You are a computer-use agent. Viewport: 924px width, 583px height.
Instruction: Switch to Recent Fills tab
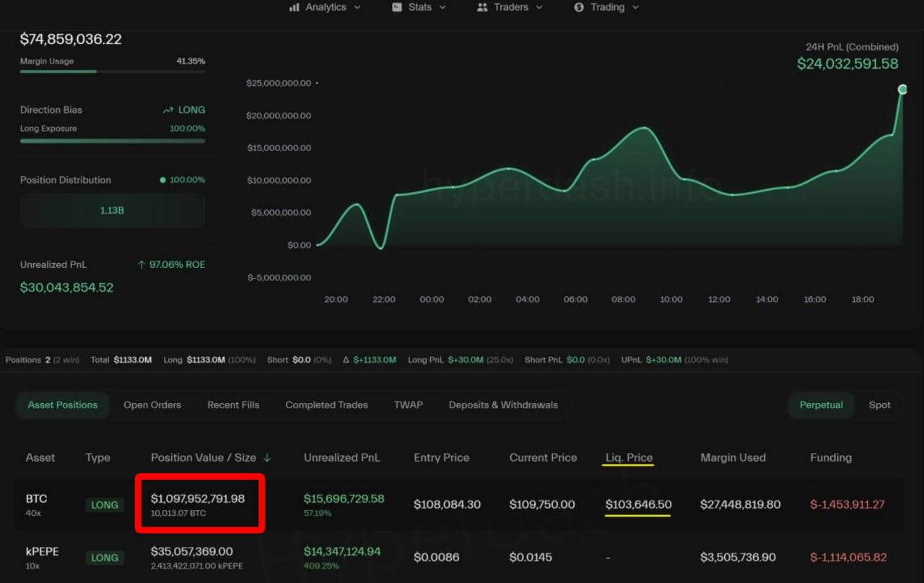coord(233,405)
